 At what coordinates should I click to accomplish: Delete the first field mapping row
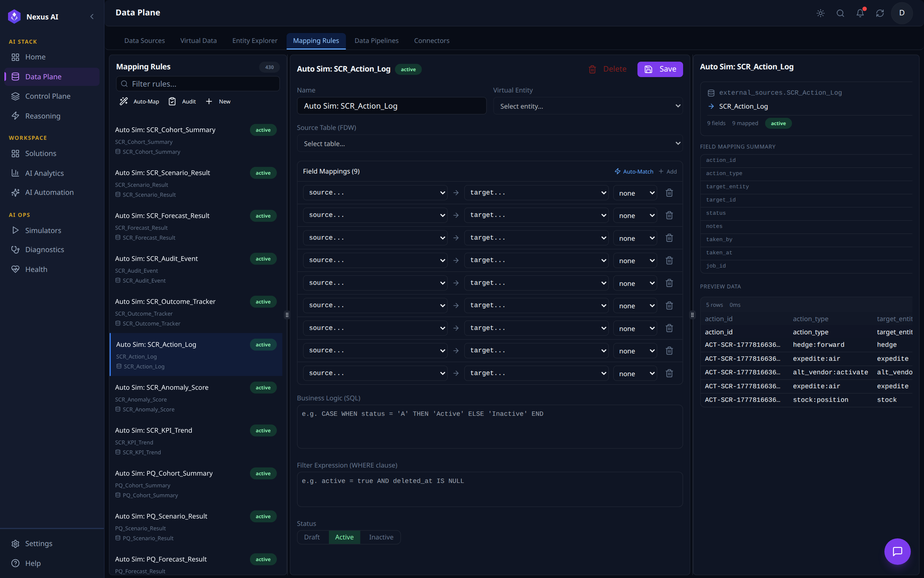[669, 193]
